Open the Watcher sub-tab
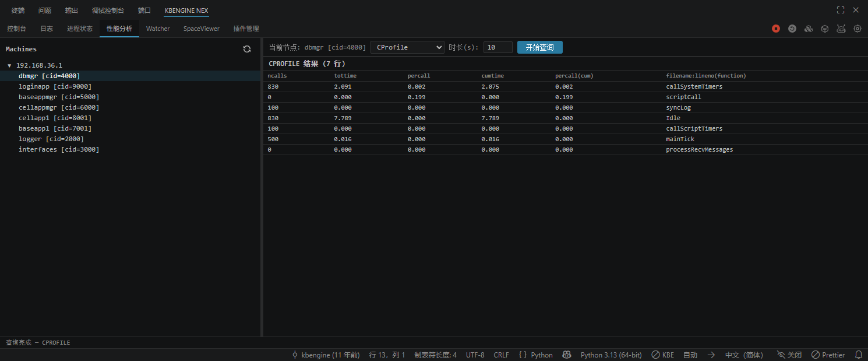Viewport: 868px width, 361px height. (158, 29)
